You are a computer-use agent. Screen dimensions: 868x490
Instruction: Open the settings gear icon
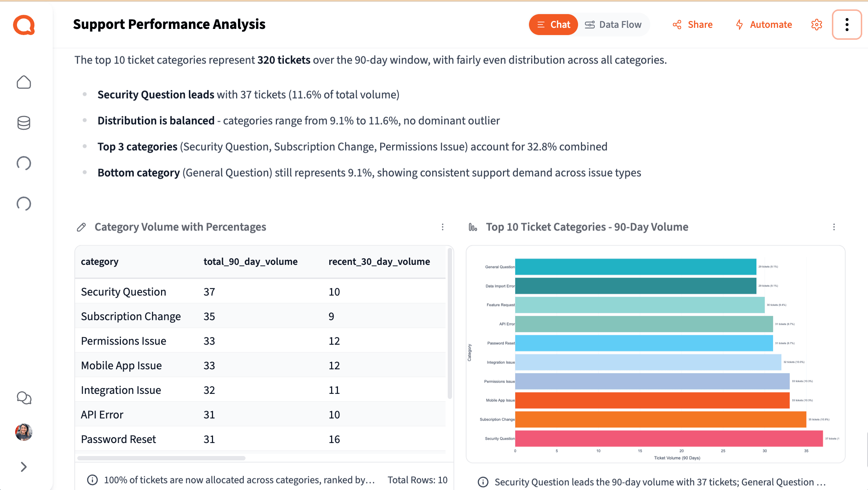(x=816, y=25)
